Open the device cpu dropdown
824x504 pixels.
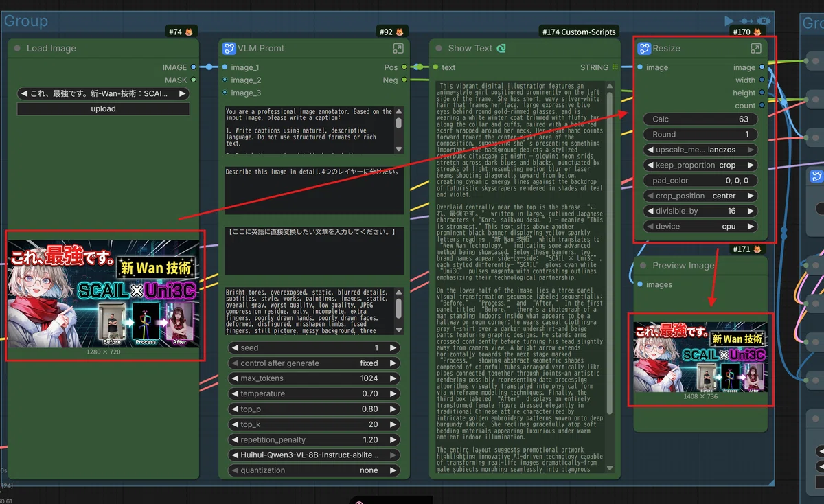[700, 226]
